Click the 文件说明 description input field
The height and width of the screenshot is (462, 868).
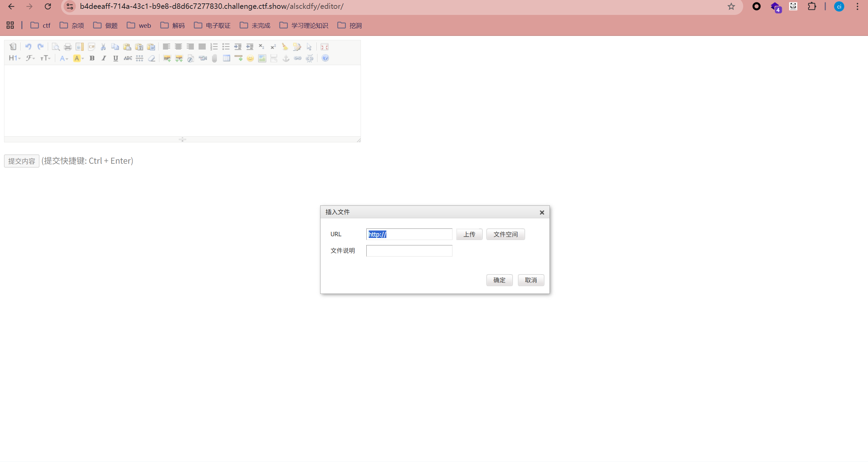point(409,251)
